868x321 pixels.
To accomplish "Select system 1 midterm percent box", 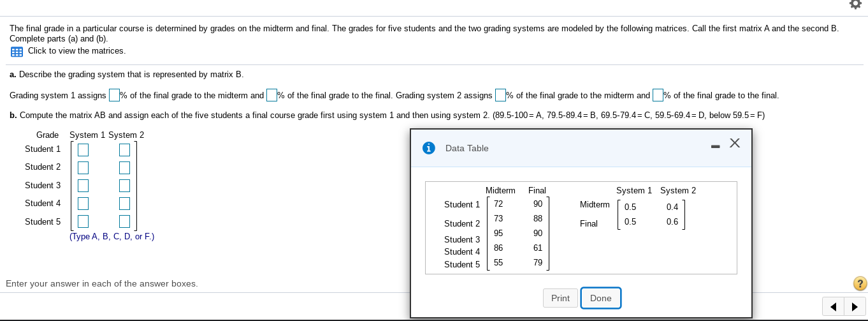I will (114, 95).
